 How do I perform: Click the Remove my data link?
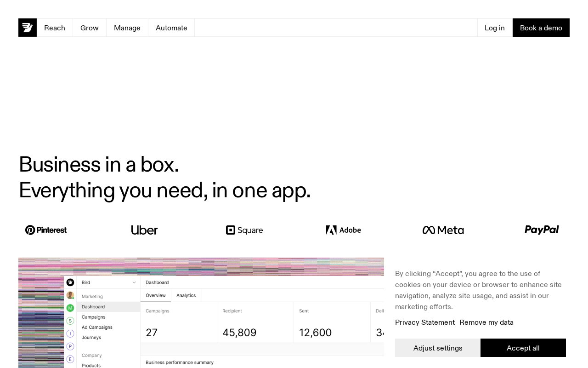486,322
